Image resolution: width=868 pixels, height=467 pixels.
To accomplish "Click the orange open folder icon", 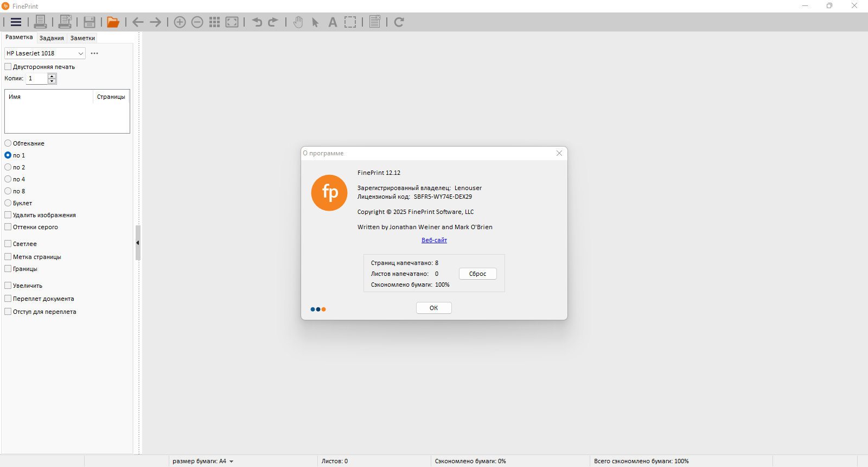I will click(113, 22).
